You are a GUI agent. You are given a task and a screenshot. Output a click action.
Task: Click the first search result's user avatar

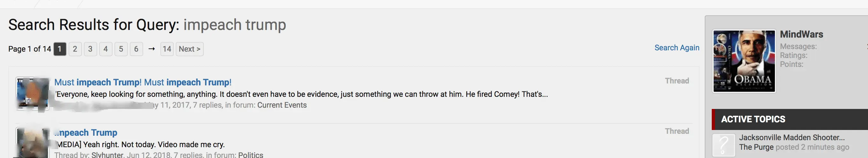(x=33, y=94)
